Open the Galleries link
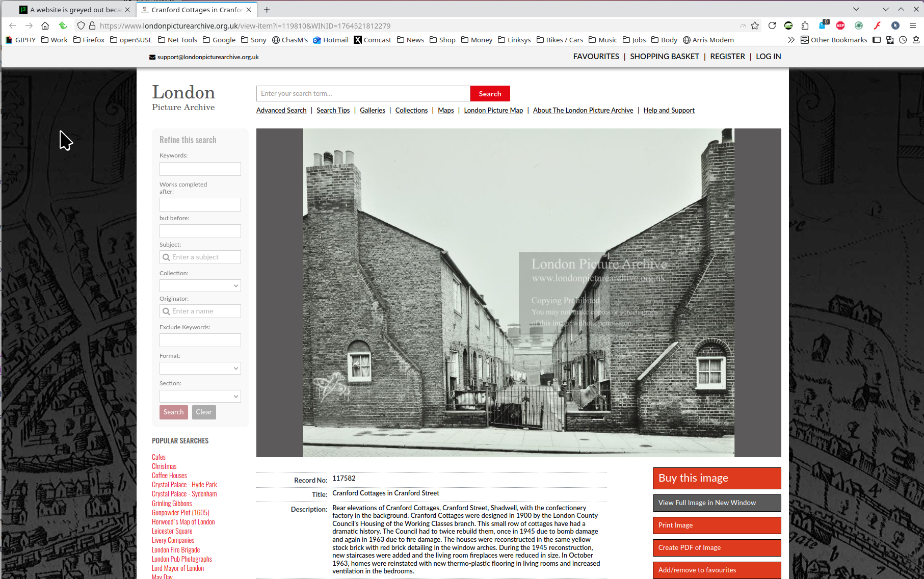 (x=373, y=110)
